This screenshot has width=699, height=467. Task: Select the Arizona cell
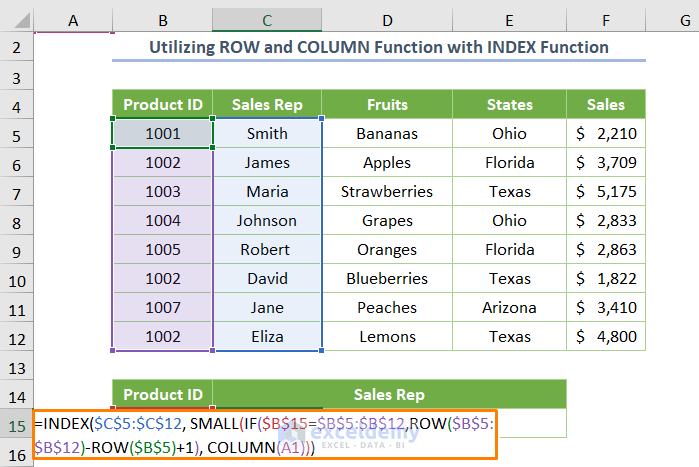(509, 308)
